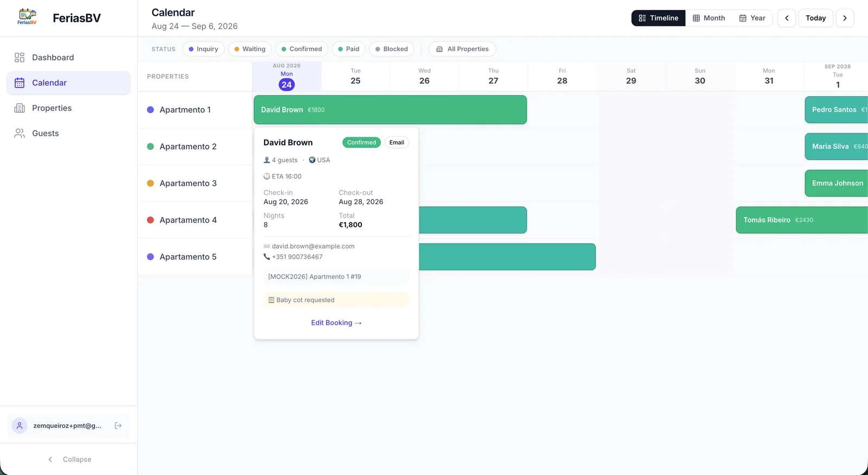Screen dimensions: 868x475
Task: Click the USA globe icon
Action: pos(312,160)
